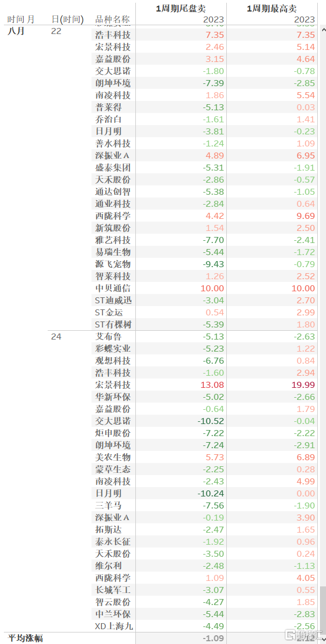
Task: Select the 1周期最高卖 column header
Action: 272,9
